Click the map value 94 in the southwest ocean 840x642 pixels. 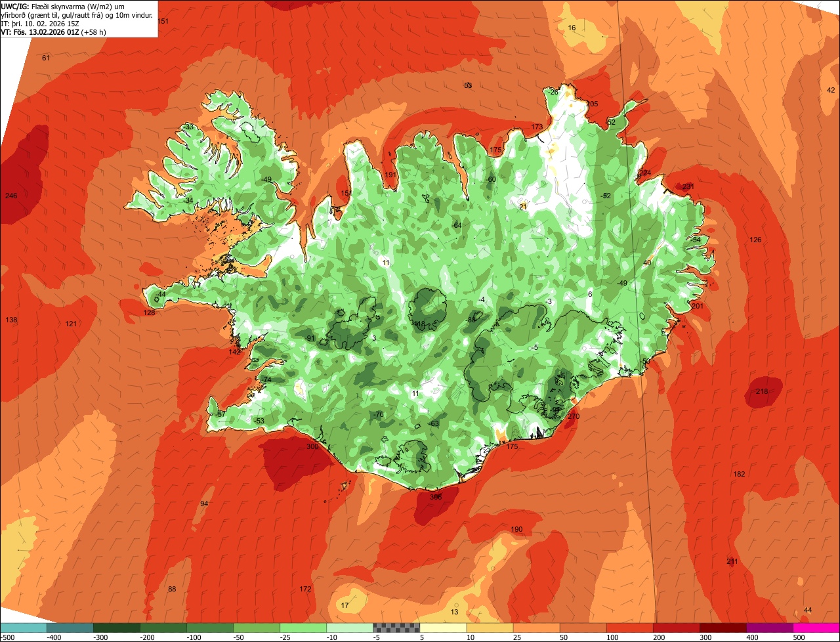pos(204,503)
